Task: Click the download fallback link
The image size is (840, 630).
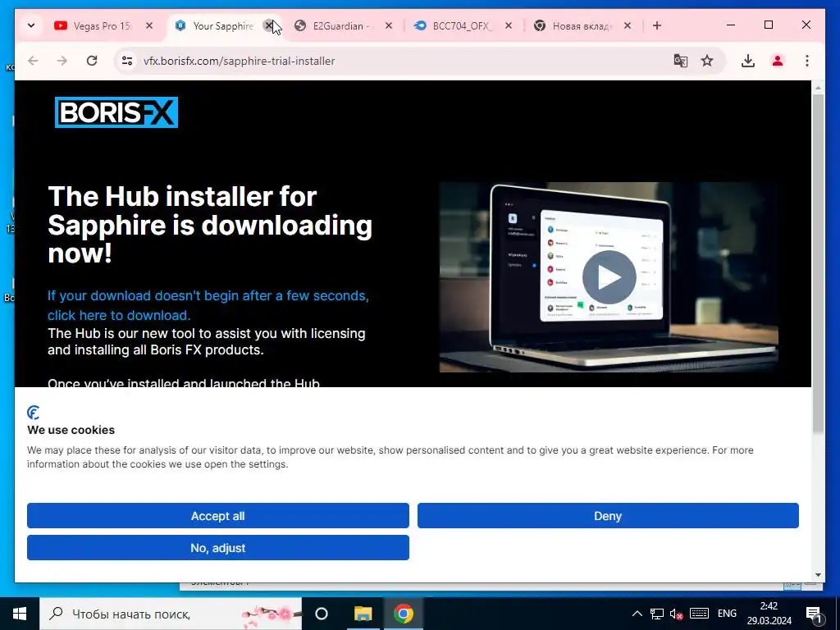Action: point(208,305)
